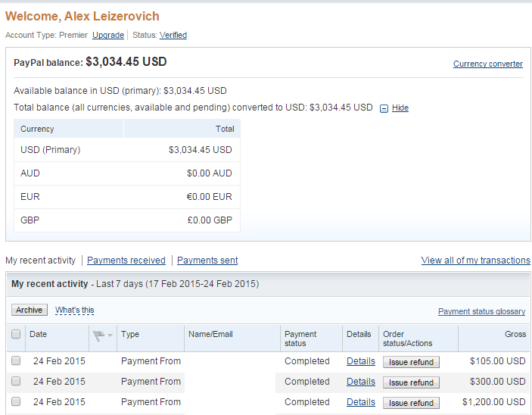Issue refund for the $1,200.00 USD payment
Screen dimensions: 532x415
pos(411,403)
